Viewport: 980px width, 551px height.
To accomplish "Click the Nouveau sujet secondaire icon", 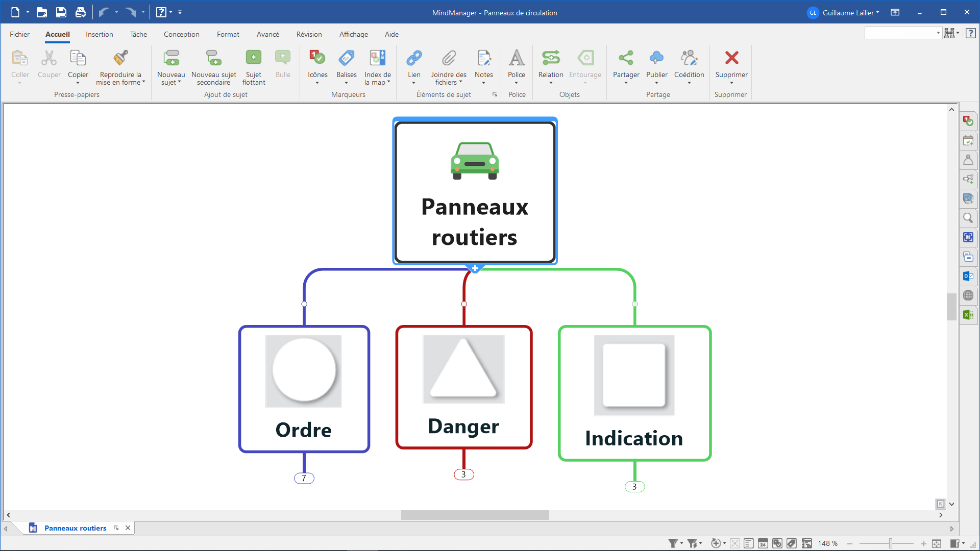I will click(x=213, y=58).
